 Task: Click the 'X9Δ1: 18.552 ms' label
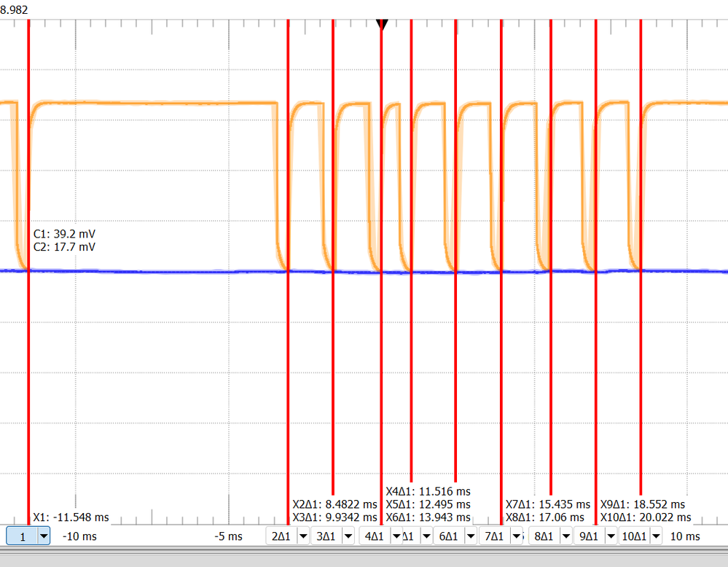(643, 504)
